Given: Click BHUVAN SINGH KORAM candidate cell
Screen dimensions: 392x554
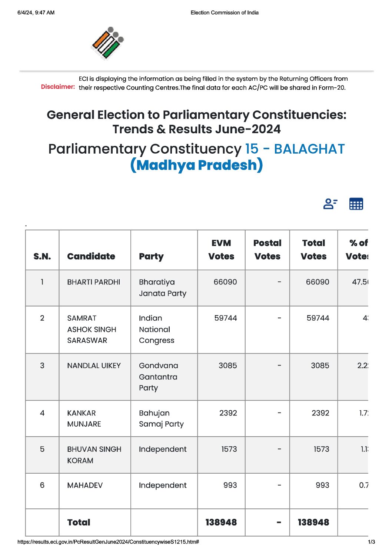Looking at the screenshot, I should tap(94, 455).
